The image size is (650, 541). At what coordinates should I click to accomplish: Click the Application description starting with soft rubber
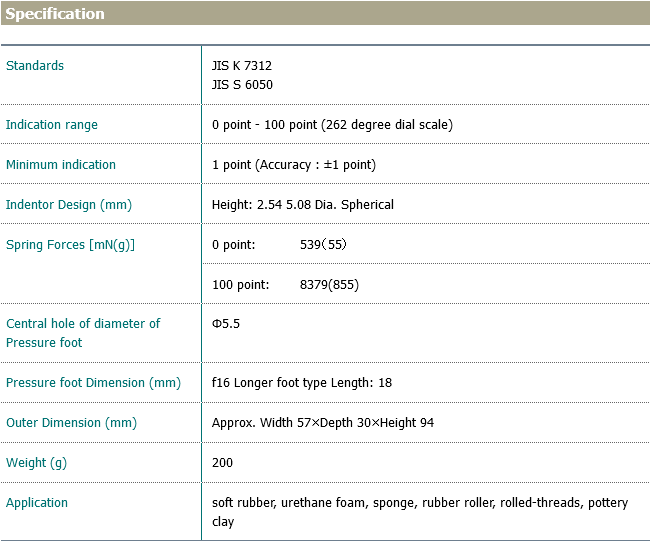pos(420,512)
